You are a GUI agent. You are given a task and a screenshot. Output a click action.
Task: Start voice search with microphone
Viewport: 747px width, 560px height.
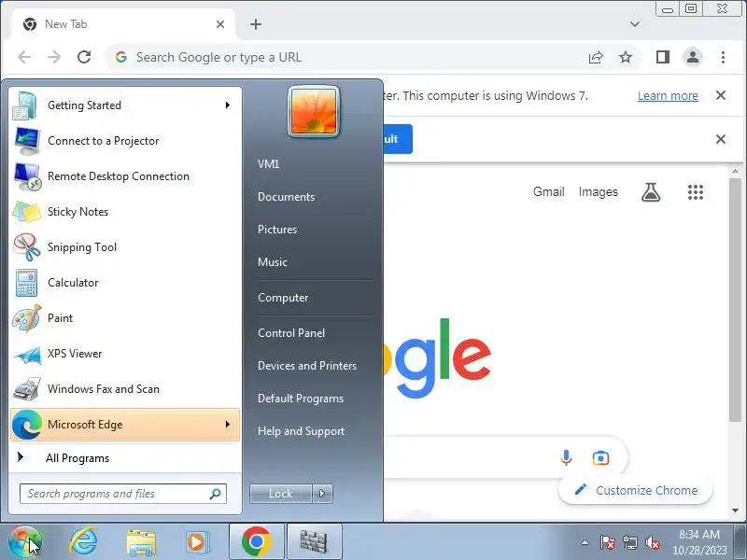566,458
